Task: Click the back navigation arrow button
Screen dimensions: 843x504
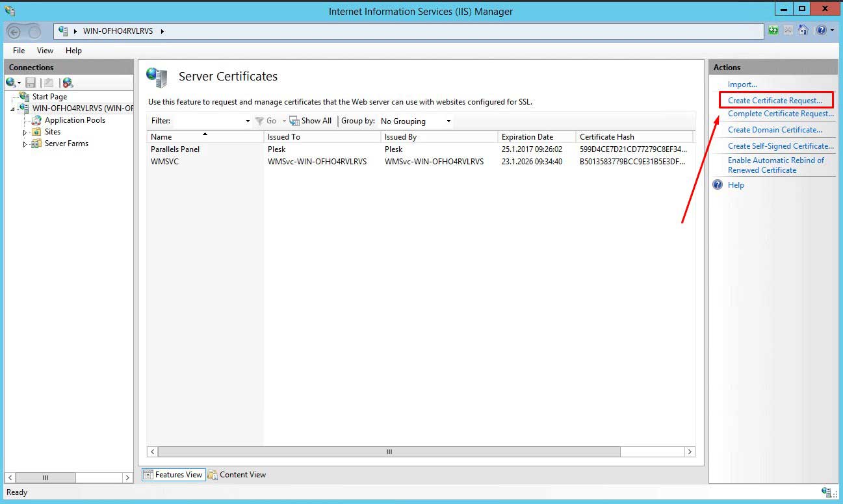Action: click(14, 31)
